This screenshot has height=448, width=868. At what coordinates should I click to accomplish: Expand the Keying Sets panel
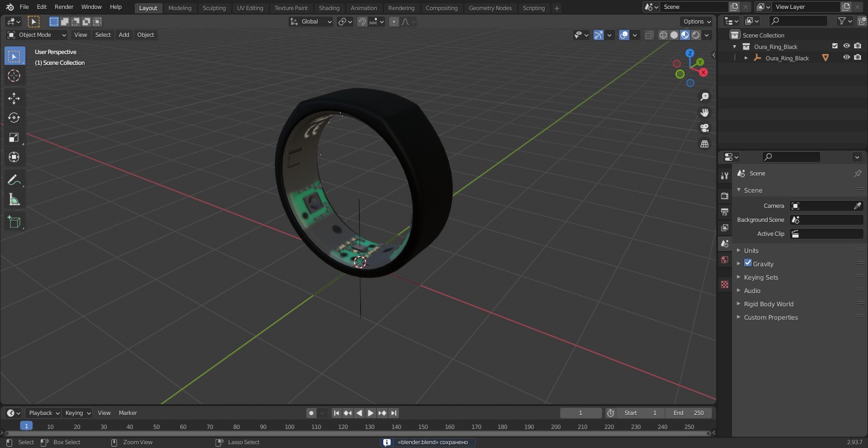761,277
